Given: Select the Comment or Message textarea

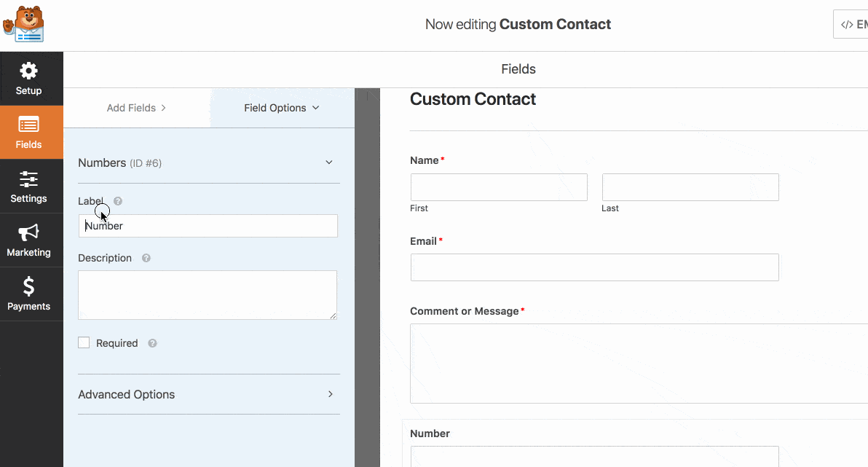Looking at the screenshot, I should click(x=639, y=364).
